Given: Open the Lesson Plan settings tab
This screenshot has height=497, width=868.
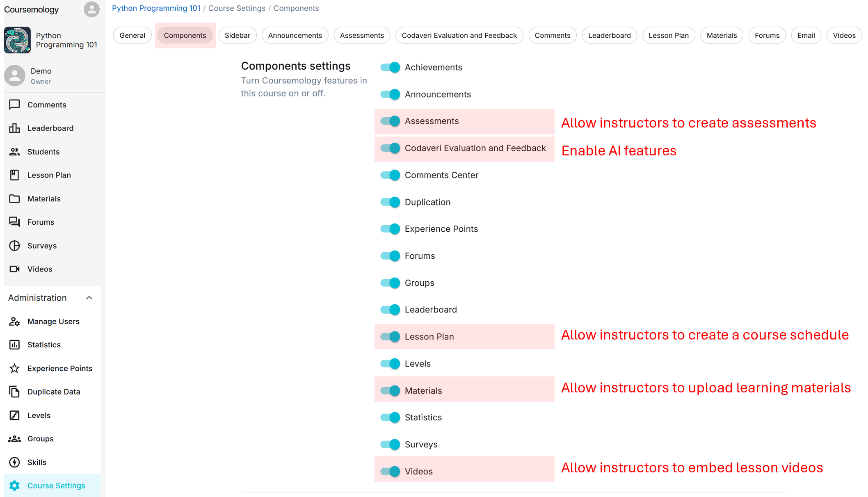Looking at the screenshot, I should pos(669,35).
